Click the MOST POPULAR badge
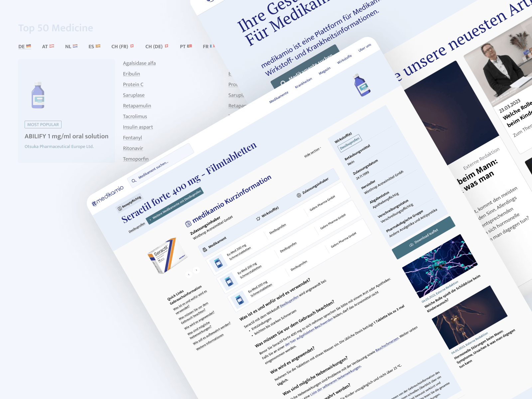532x399 pixels. [x=43, y=124]
